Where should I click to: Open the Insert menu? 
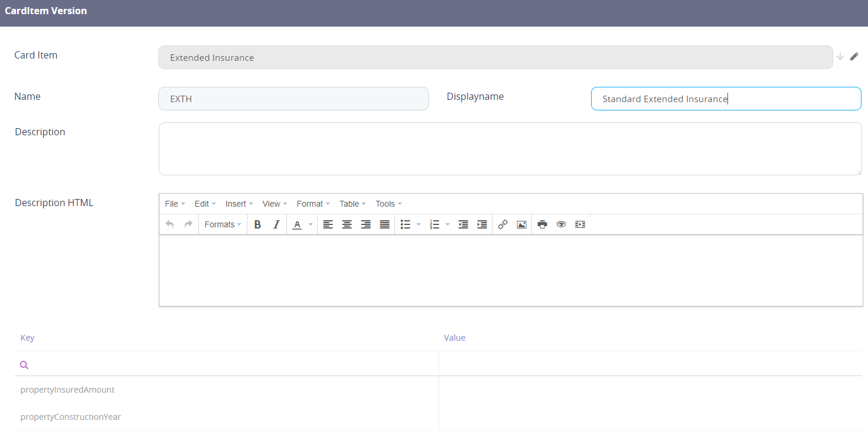click(239, 204)
